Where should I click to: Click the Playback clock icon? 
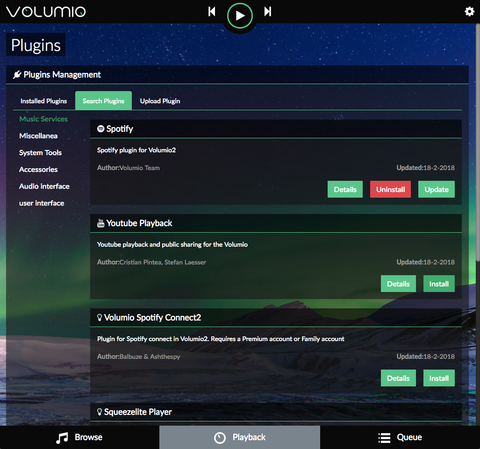[220, 438]
